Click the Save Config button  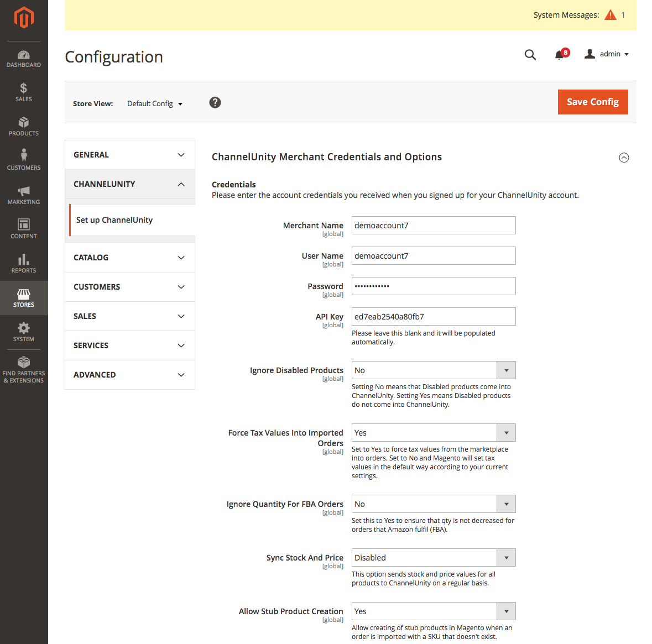pyautogui.click(x=592, y=102)
